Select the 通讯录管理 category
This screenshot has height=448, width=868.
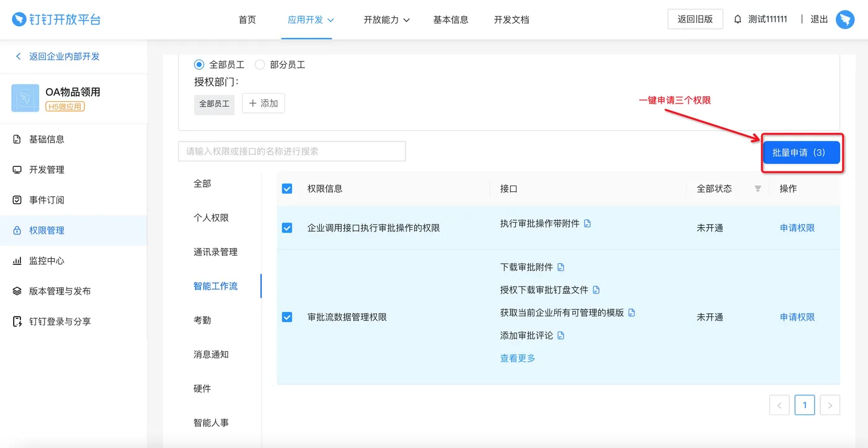tap(215, 252)
